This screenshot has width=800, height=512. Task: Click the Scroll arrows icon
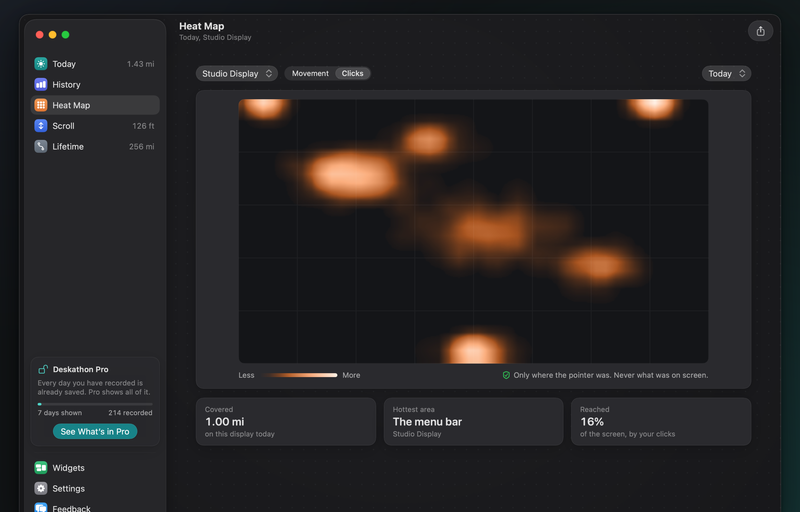tap(41, 125)
